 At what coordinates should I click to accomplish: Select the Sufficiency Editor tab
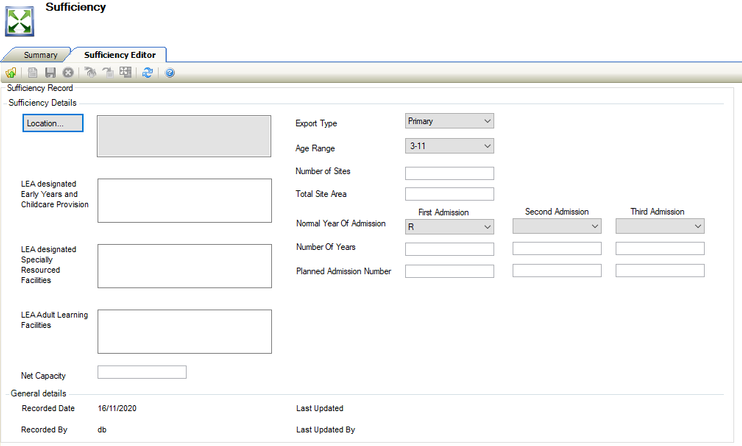[x=119, y=55]
